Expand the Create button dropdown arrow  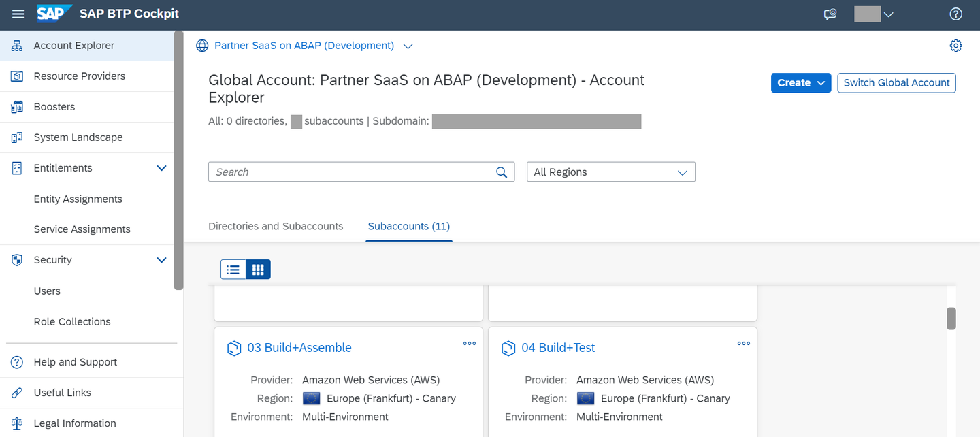(x=821, y=83)
